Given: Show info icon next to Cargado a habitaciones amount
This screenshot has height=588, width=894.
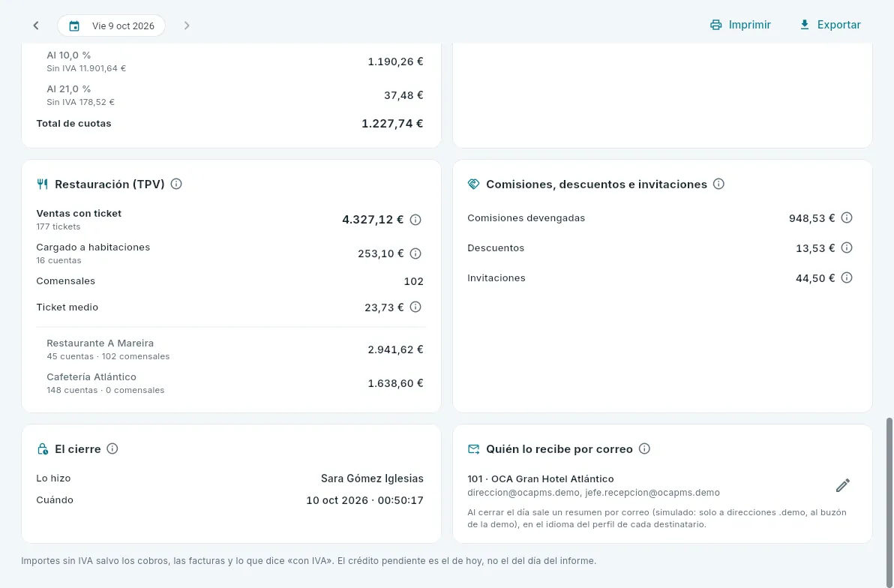Looking at the screenshot, I should click(x=415, y=253).
